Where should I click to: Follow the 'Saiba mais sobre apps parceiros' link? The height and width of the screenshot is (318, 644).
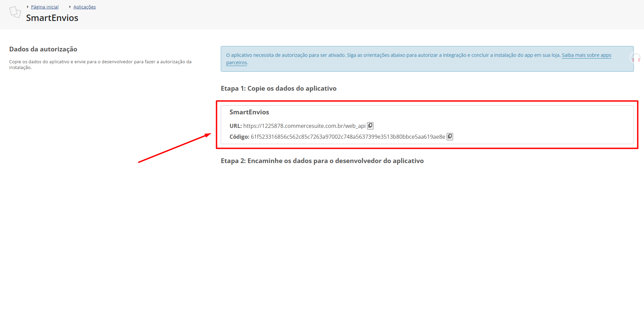coord(586,55)
